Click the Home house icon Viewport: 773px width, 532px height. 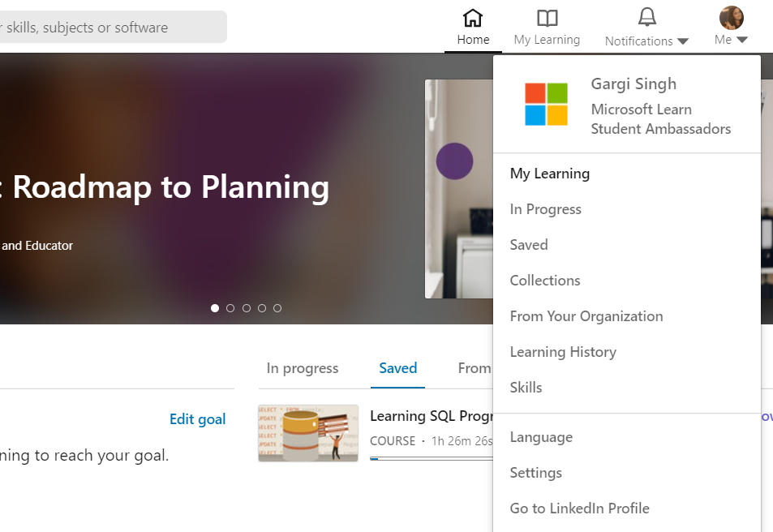[x=473, y=18]
